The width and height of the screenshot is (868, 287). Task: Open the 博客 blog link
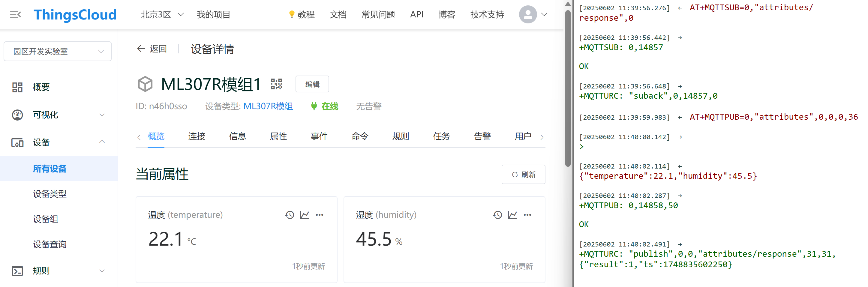(447, 14)
